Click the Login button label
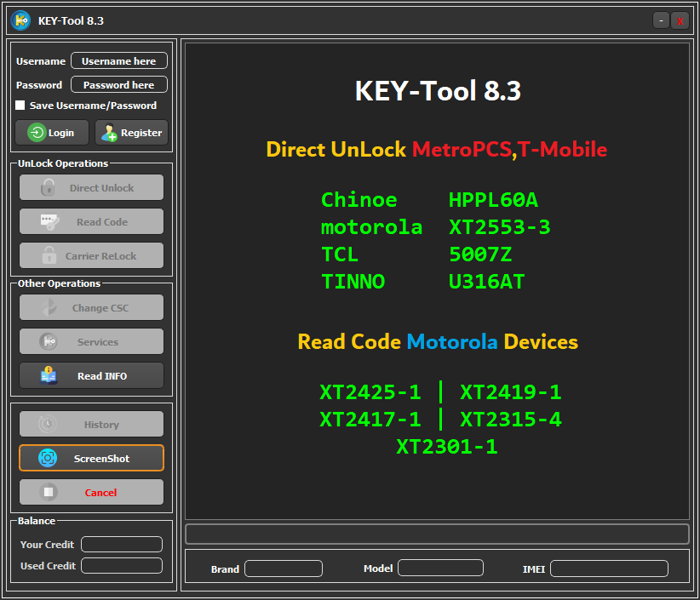Screen dimensions: 700x600 61,133
